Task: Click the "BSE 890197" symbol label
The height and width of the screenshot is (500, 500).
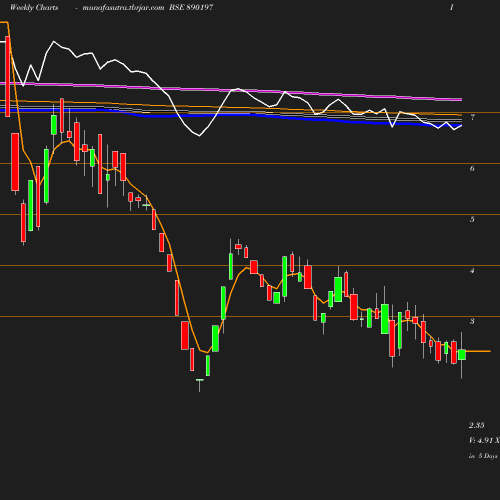Action: tap(191, 7)
